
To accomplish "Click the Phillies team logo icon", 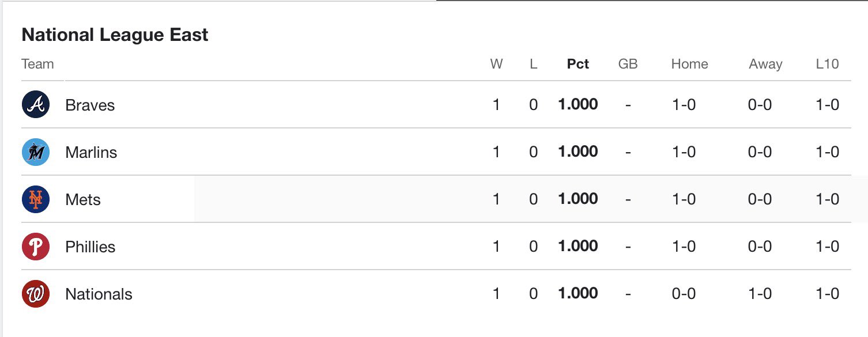I will [36, 247].
